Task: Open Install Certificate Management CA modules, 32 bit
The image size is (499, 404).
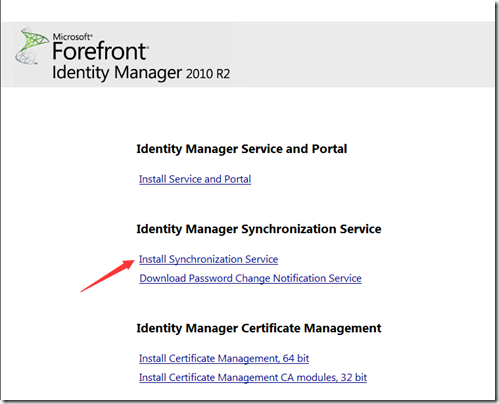Action: (253, 377)
